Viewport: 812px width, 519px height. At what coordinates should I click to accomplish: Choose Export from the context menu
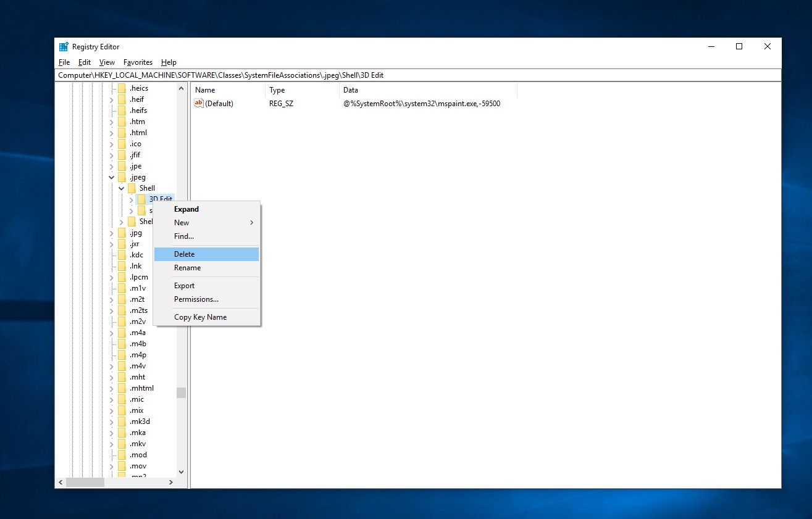coord(206,286)
